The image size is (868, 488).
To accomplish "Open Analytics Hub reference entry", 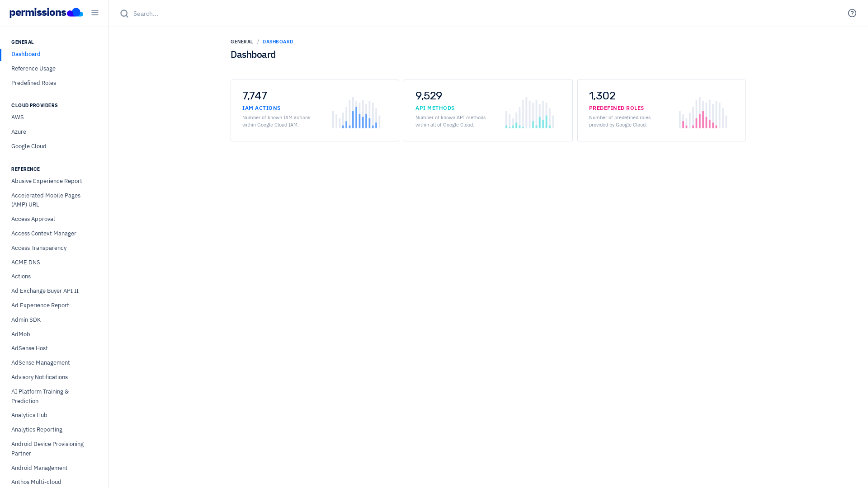I will 29,415.
